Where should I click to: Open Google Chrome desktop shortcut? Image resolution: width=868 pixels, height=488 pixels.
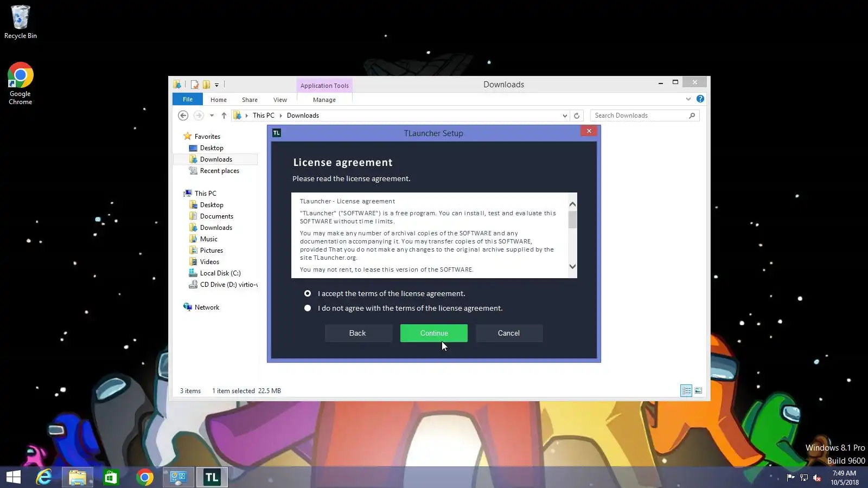(21, 84)
